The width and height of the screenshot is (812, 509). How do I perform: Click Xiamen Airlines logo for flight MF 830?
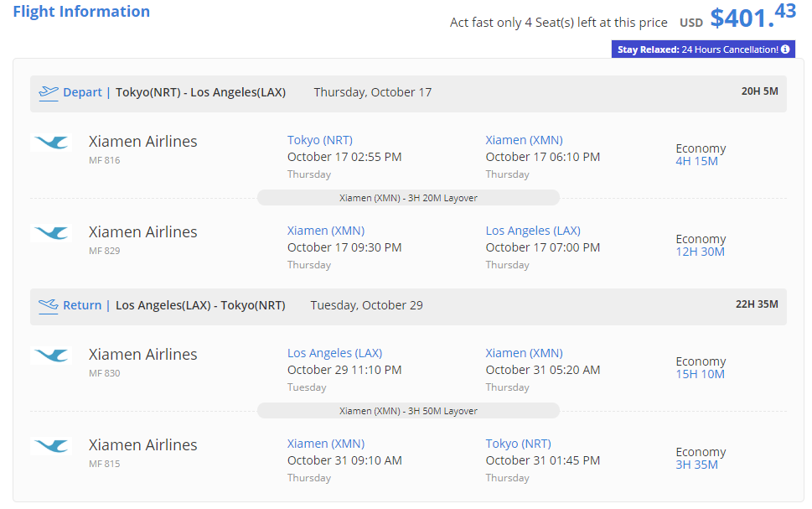click(51, 356)
